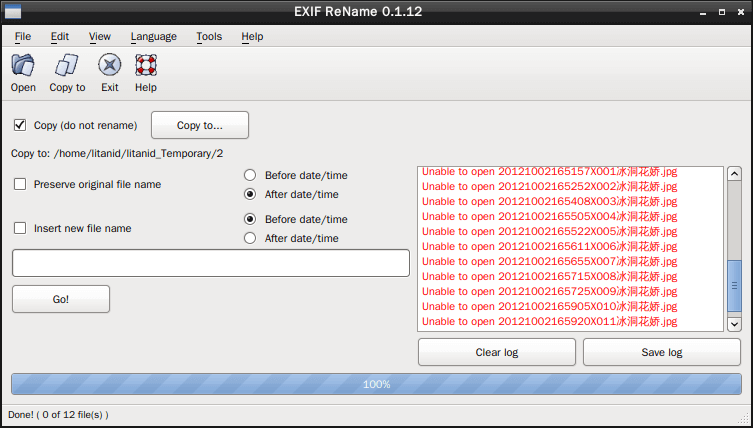
Task: Click log line for 20121002165655X007 file
Action: 549,261
